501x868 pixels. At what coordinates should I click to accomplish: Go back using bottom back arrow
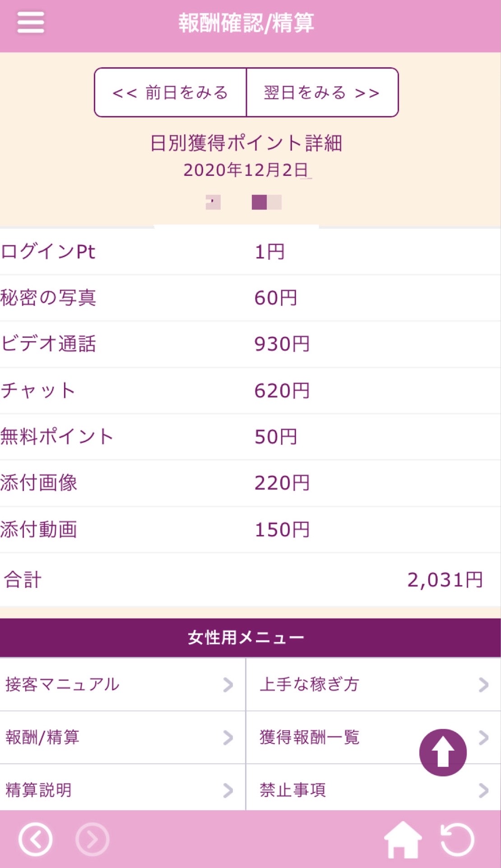(x=35, y=839)
